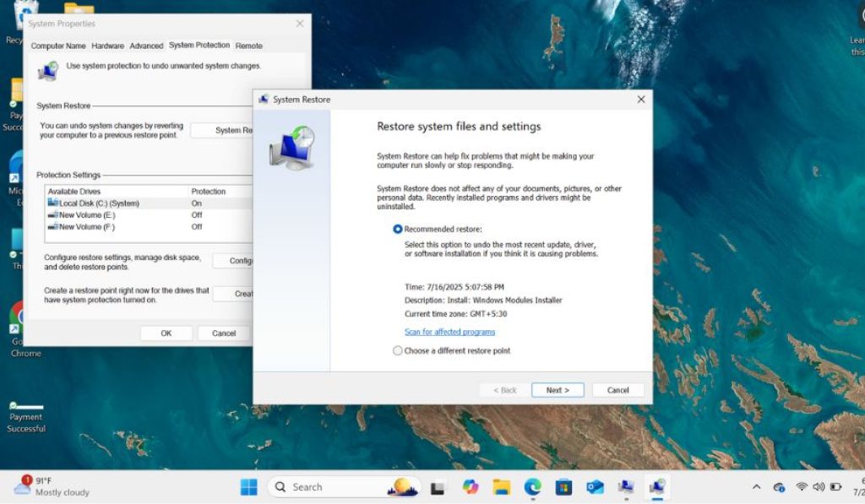Open Outlook from the taskbar
865x504 pixels.
pos(595,487)
